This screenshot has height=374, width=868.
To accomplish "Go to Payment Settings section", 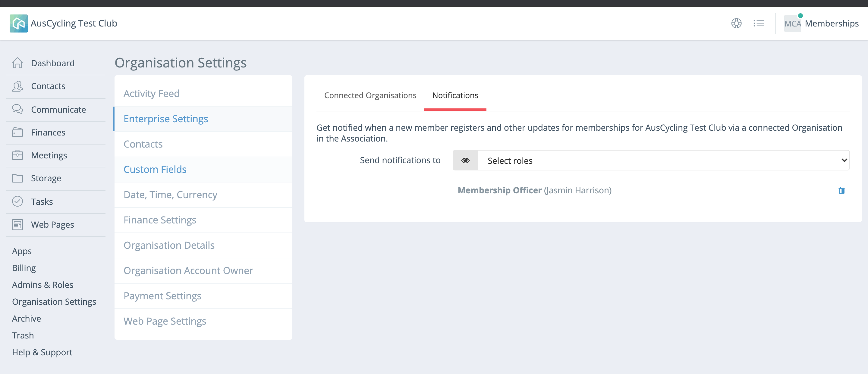I will (x=162, y=296).
